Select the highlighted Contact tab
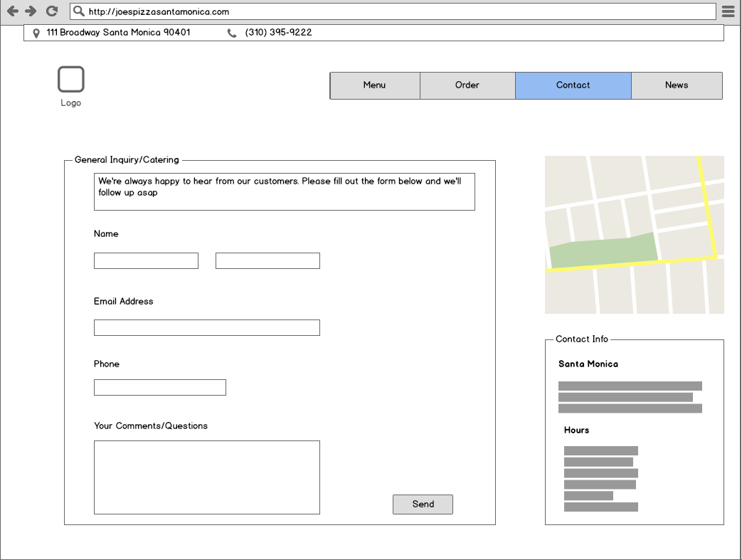The width and height of the screenshot is (742, 560). pos(573,85)
